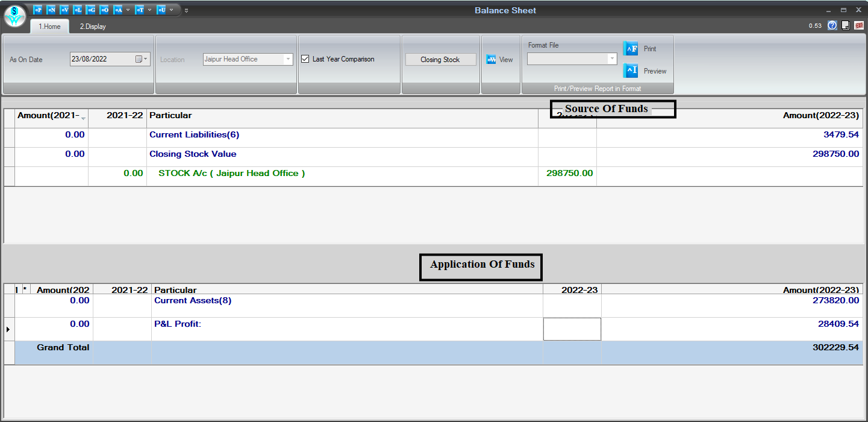Click the round application logo button
Image resolution: width=868 pixels, height=422 pixels.
[x=14, y=15]
